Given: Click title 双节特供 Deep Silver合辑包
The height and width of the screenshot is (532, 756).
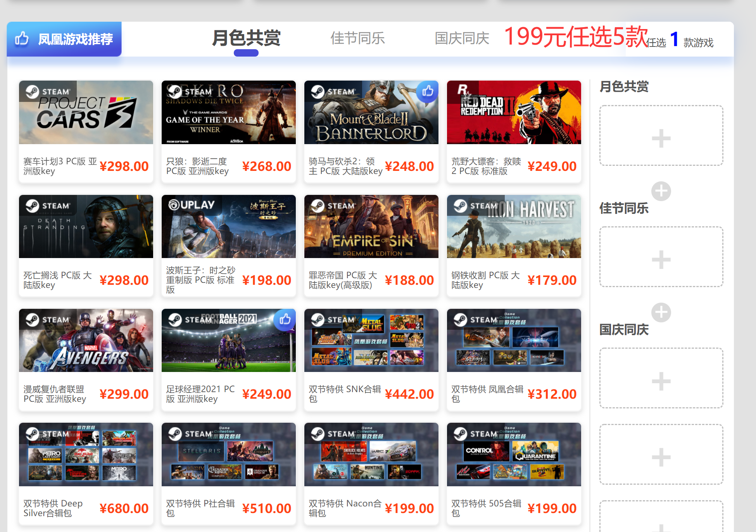Looking at the screenshot, I should pyautogui.click(x=53, y=508).
